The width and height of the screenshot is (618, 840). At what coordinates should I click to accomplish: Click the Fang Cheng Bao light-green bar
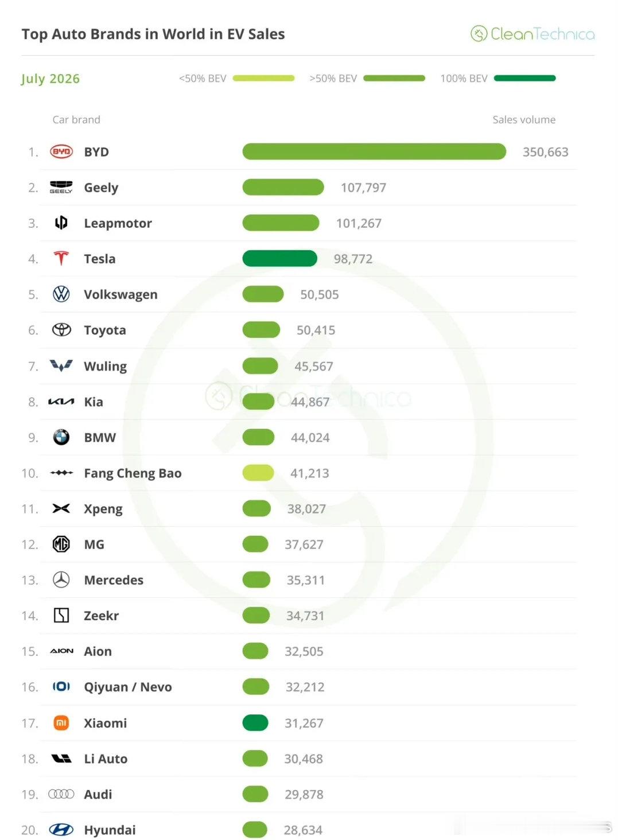point(258,473)
